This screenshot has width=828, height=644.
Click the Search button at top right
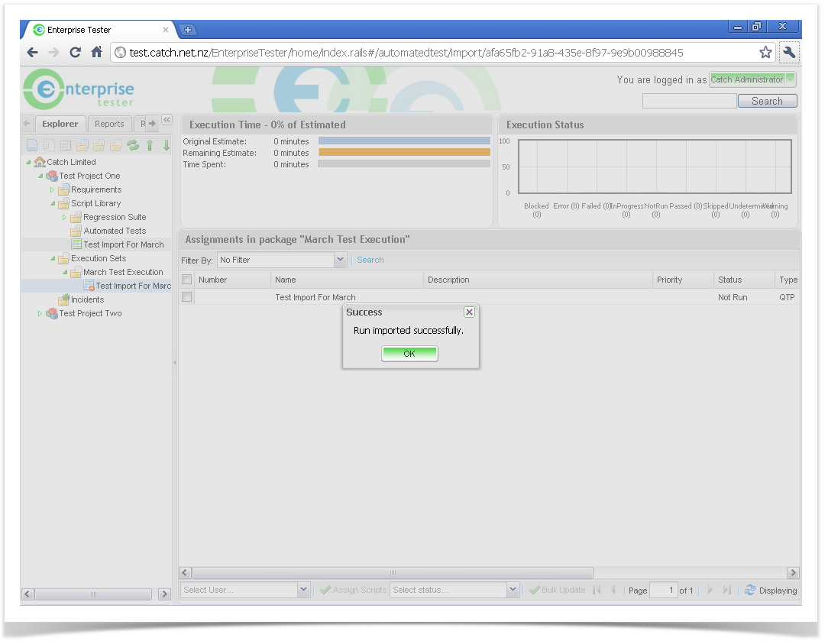coord(767,101)
